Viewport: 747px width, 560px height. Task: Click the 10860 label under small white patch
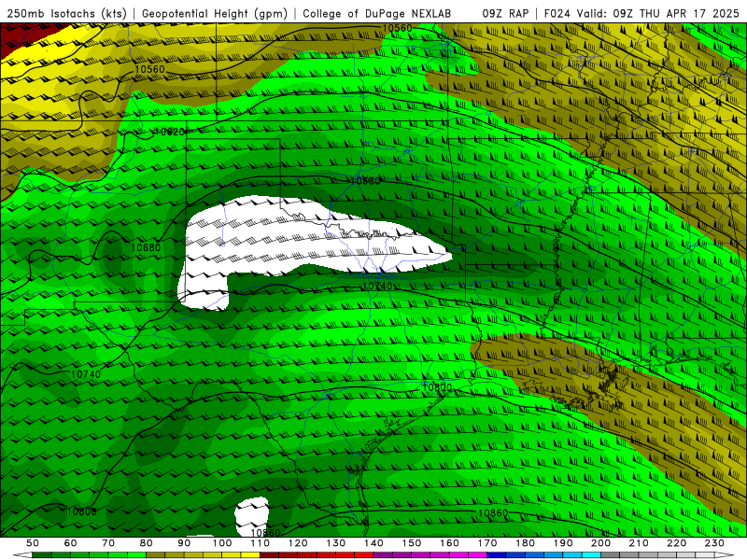tap(265, 532)
